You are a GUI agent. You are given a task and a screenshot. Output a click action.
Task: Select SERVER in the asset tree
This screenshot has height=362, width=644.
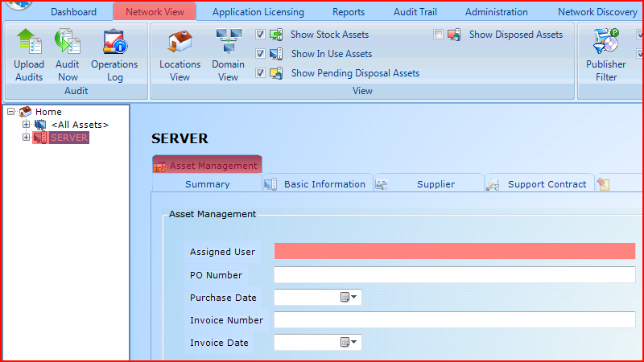click(69, 138)
